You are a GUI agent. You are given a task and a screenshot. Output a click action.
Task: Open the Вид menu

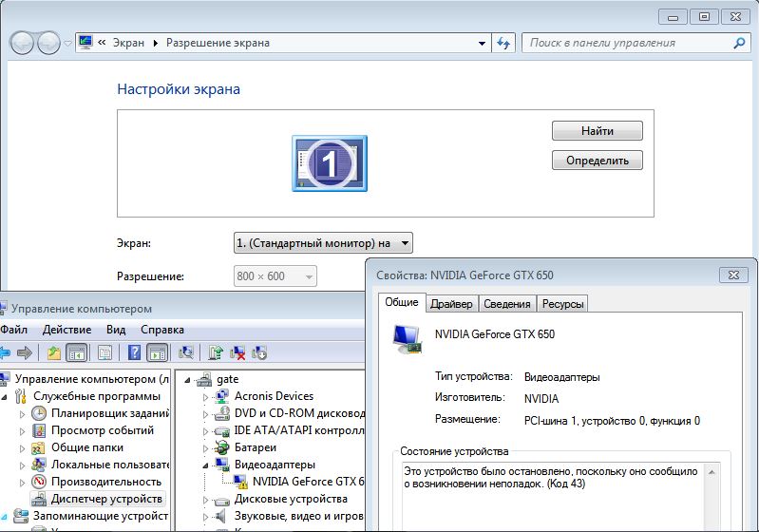coord(116,330)
